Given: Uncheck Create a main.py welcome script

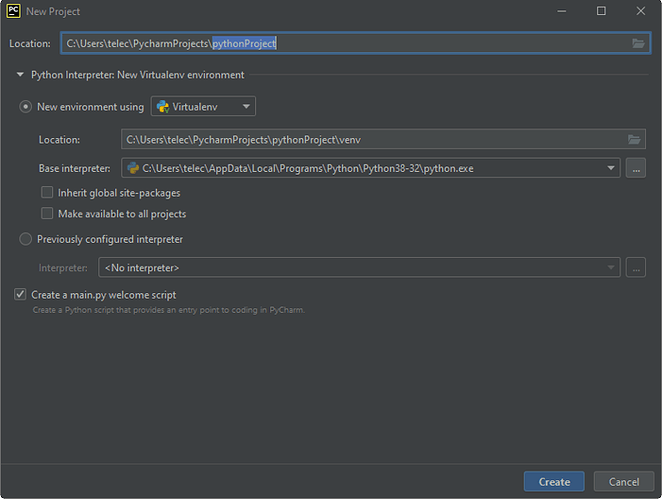Looking at the screenshot, I should coord(20,294).
